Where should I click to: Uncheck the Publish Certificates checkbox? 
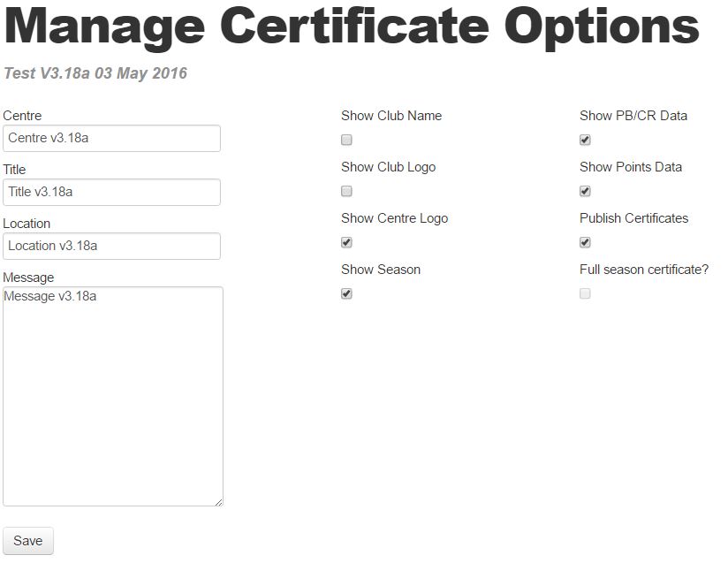click(585, 242)
